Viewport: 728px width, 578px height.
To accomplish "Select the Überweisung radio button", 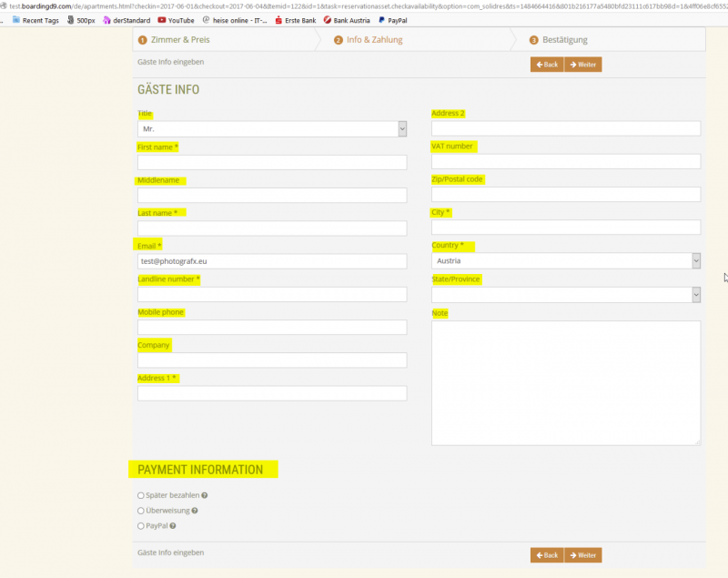I will (x=141, y=511).
